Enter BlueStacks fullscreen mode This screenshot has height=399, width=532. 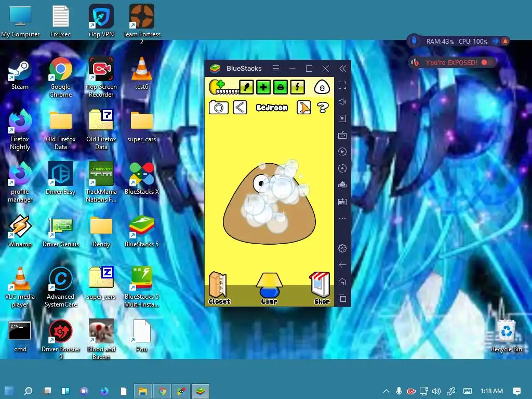[x=342, y=85]
